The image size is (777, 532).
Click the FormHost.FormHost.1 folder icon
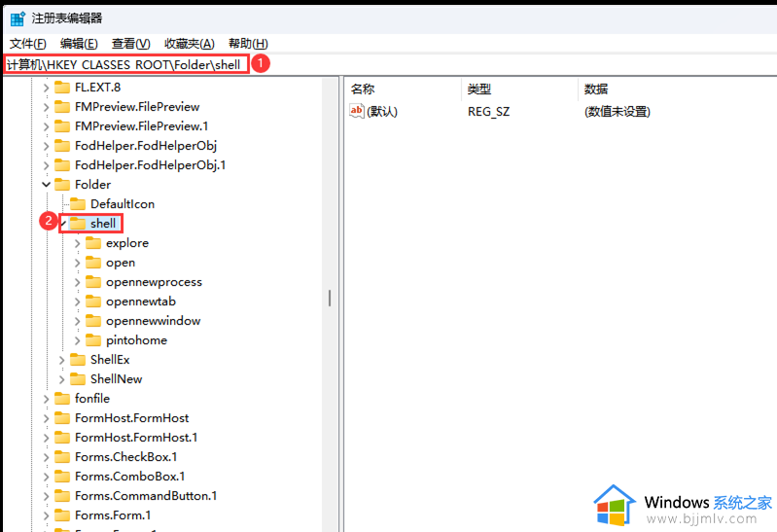click(62, 437)
